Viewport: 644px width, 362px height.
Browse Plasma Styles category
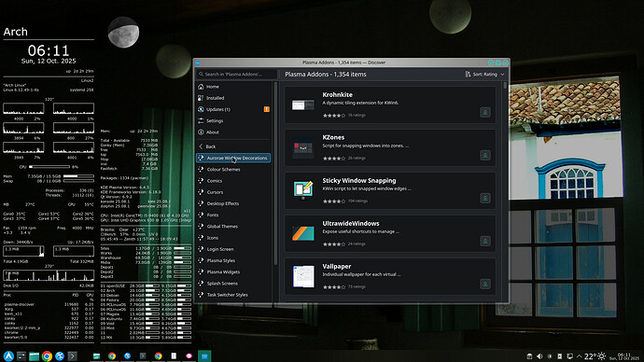pyautogui.click(x=233, y=260)
